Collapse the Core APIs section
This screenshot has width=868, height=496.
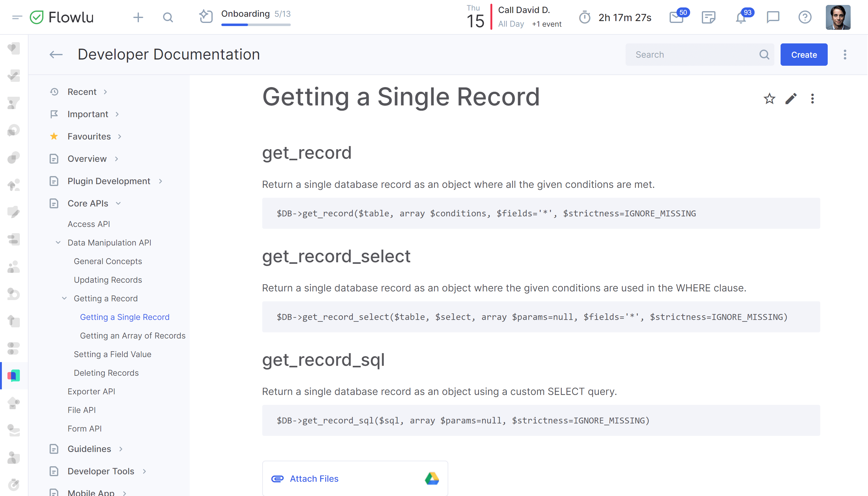point(118,203)
